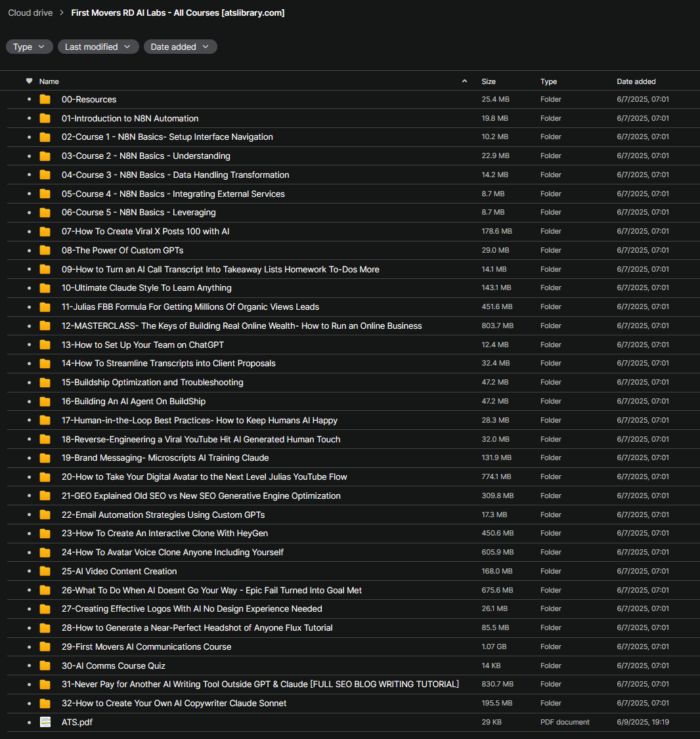The width and height of the screenshot is (700, 739).
Task: Toggle favorite dot for 10-Ultimate Claude Style row
Action: coord(29,288)
